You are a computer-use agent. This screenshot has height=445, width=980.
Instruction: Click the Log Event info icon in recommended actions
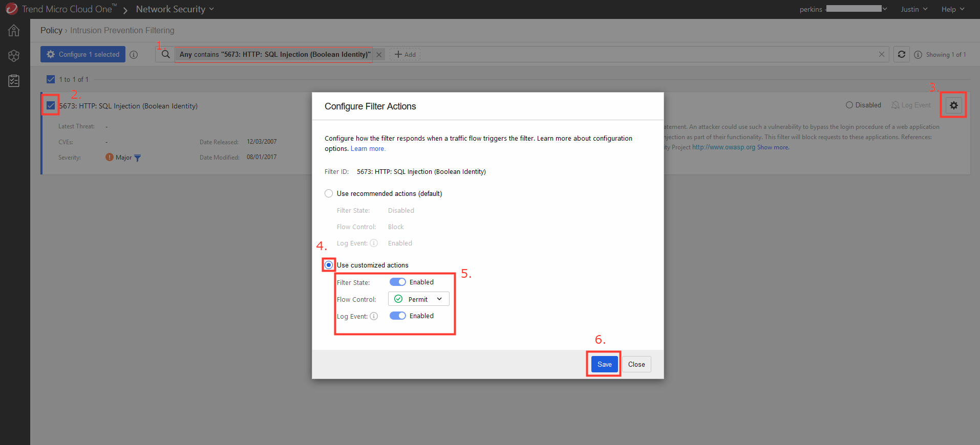(374, 243)
